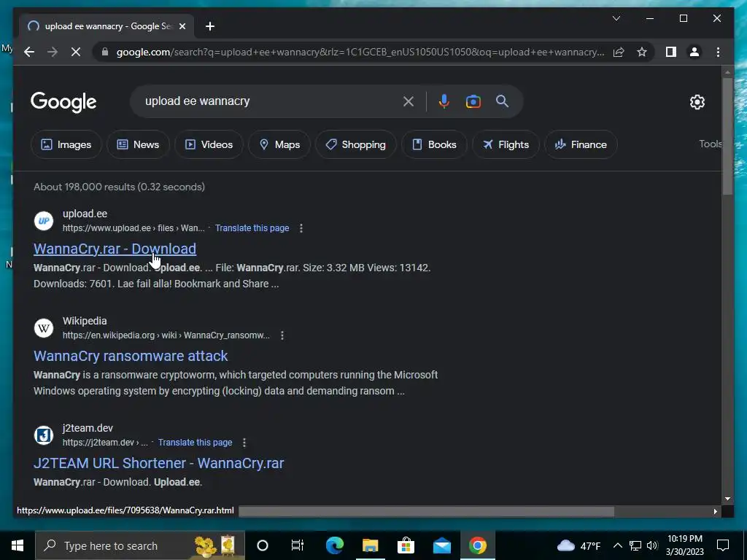Screen dimensions: 747x560
Task: Open network status in tray
Action: [635, 545]
